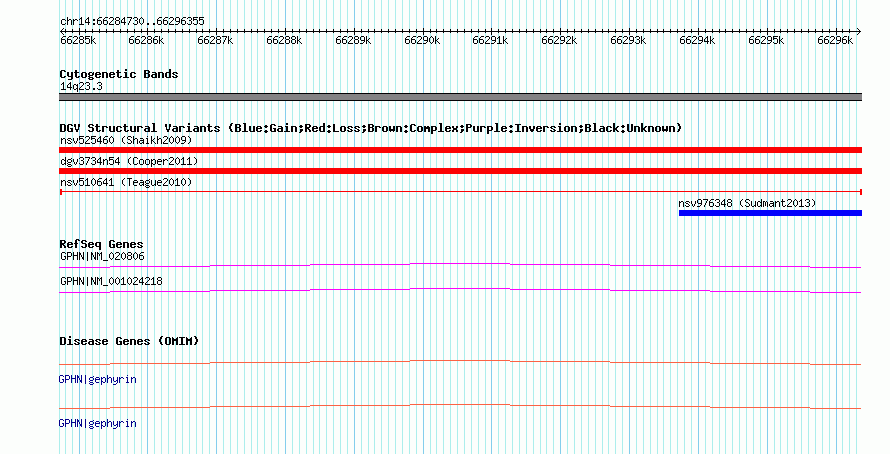Select the magenta gene line for NM_020806
The width and height of the screenshot is (890, 454).
point(460,265)
